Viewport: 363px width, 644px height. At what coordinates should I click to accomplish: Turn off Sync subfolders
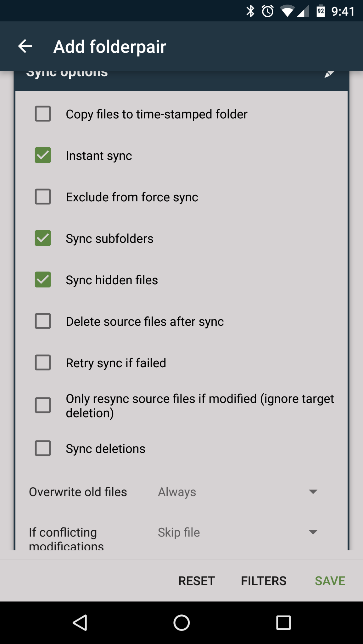pos(43,238)
